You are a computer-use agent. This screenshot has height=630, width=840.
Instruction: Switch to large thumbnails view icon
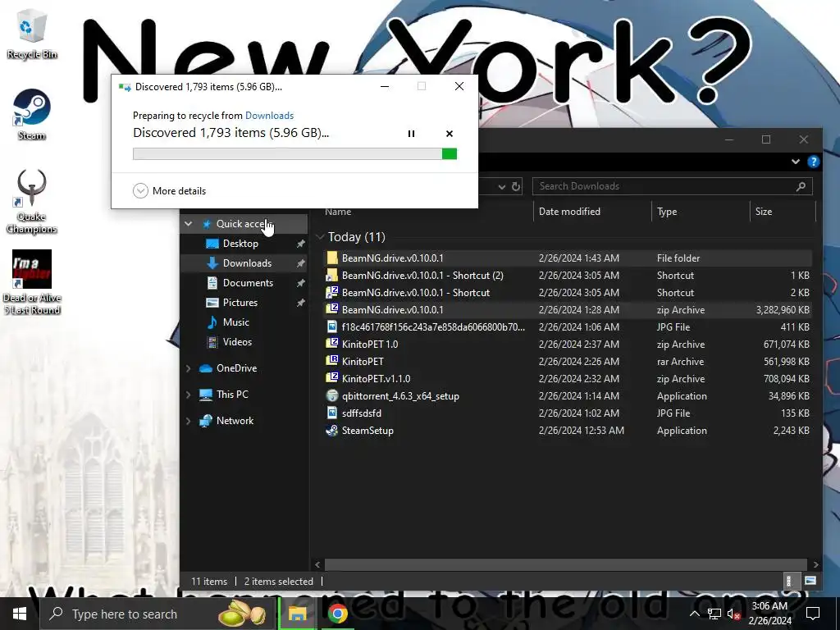click(810, 582)
